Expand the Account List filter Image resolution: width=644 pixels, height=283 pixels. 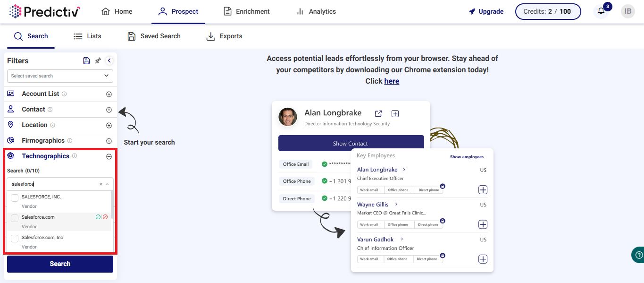pyautogui.click(x=109, y=94)
